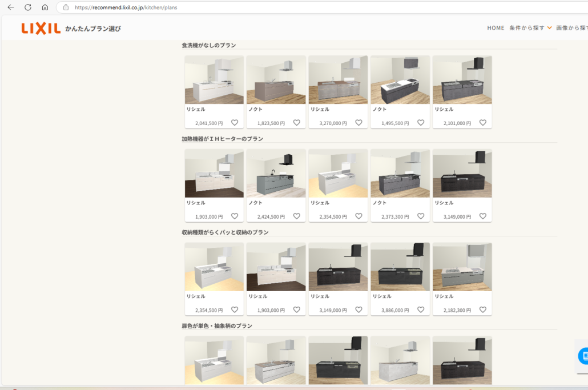Viewport: 588px width, 390px height.
Task: Toggle heart on 2,354,500 円 plan in らくパッと収納 section
Action: pyautogui.click(x=235, y=309)
